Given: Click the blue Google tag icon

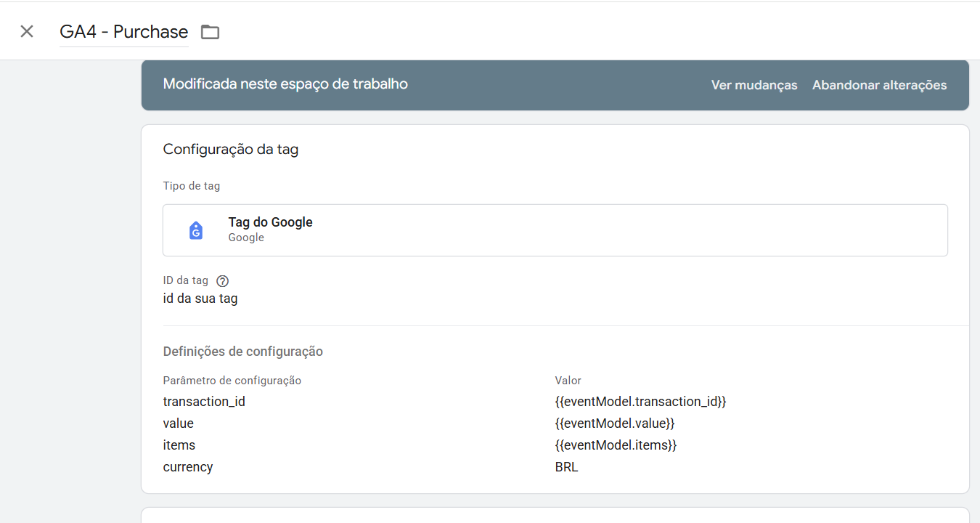Looking at the screenshot, I should (x=196, y=230).
